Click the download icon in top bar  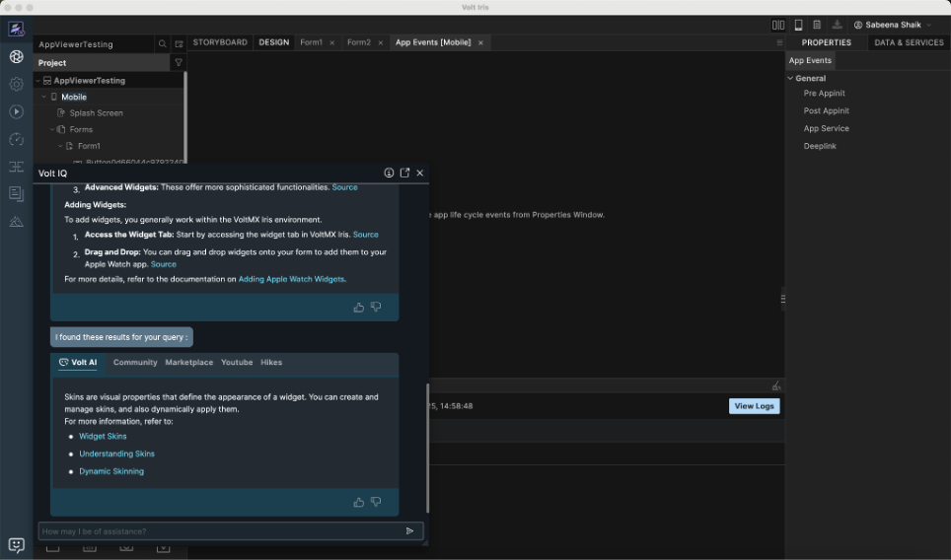tap(837, 25)
